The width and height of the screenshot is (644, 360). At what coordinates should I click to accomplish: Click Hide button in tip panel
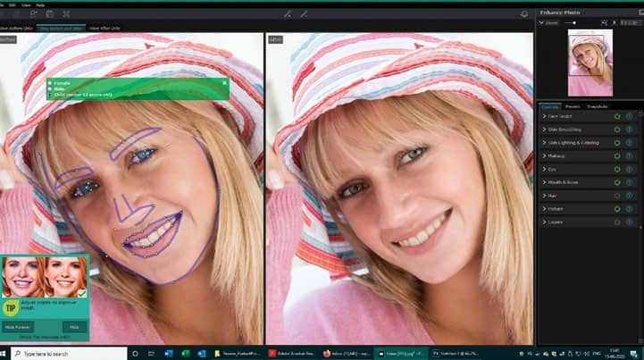coord(74,327)
